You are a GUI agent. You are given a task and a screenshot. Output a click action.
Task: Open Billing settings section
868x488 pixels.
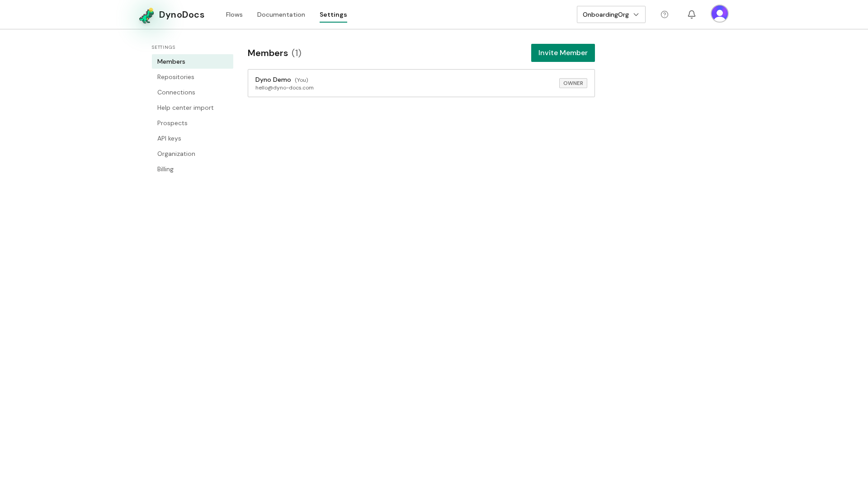(193, 169)
